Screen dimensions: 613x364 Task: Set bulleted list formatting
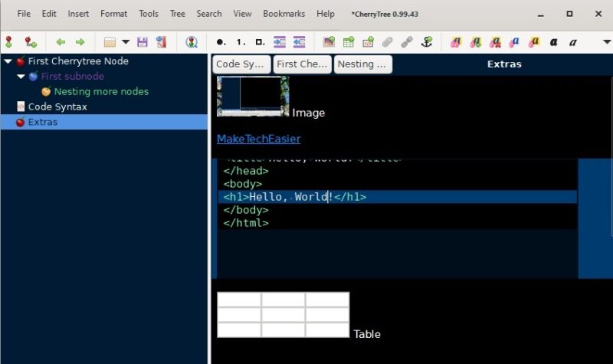click(x=221, y=42)
